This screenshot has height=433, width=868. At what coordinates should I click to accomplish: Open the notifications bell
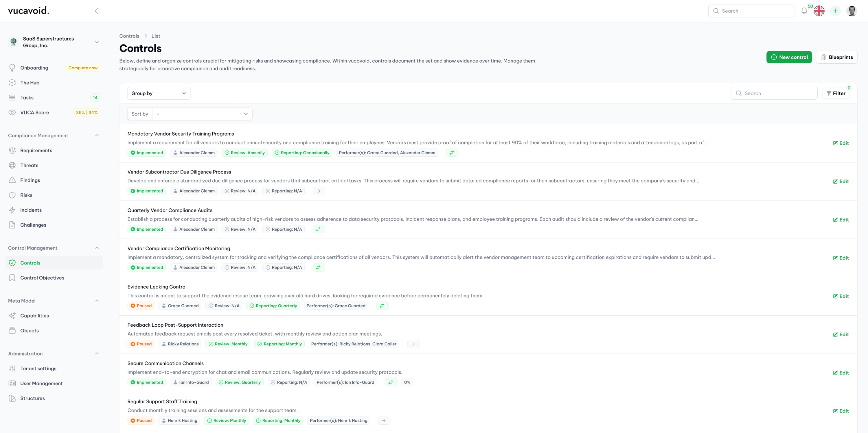pos(804,11)
